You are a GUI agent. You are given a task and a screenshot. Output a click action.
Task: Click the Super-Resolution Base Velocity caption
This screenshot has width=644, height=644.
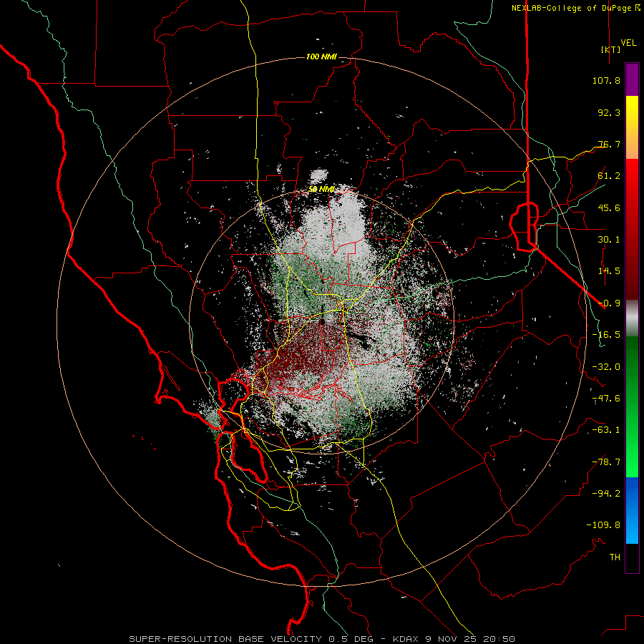point(321,639)
